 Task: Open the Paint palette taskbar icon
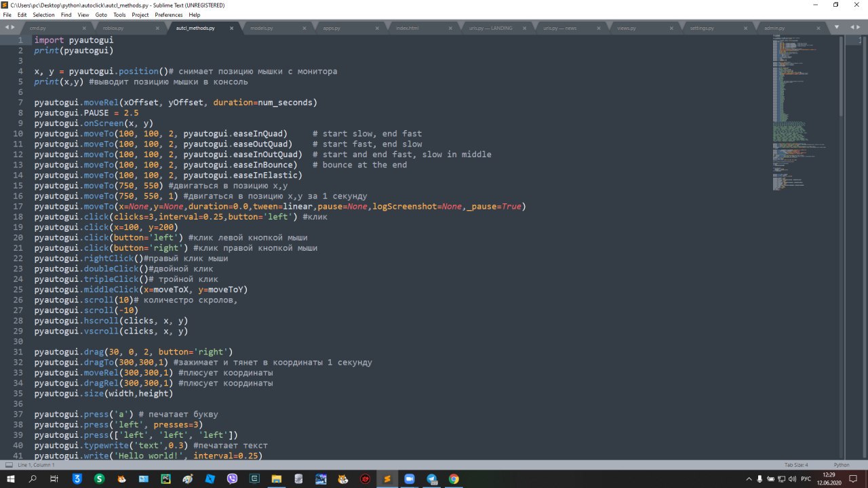188,479
